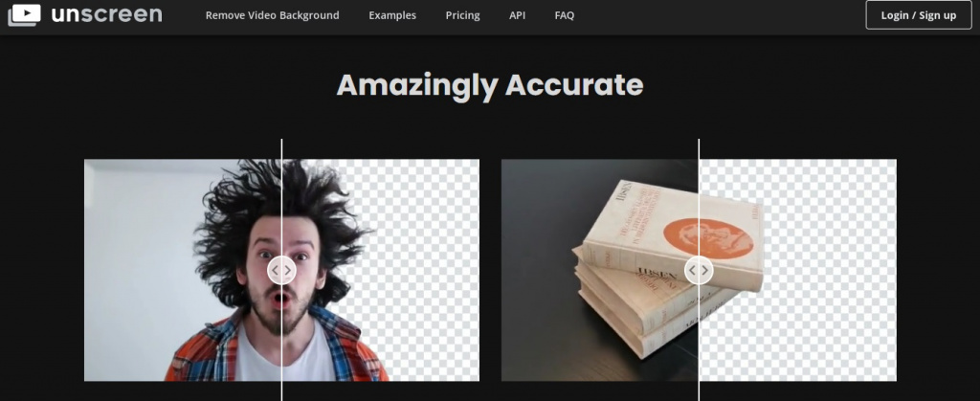Select the API navigation link
This screenshot has width=980, height=401.
pyautogui.click(x=517, y=15)
